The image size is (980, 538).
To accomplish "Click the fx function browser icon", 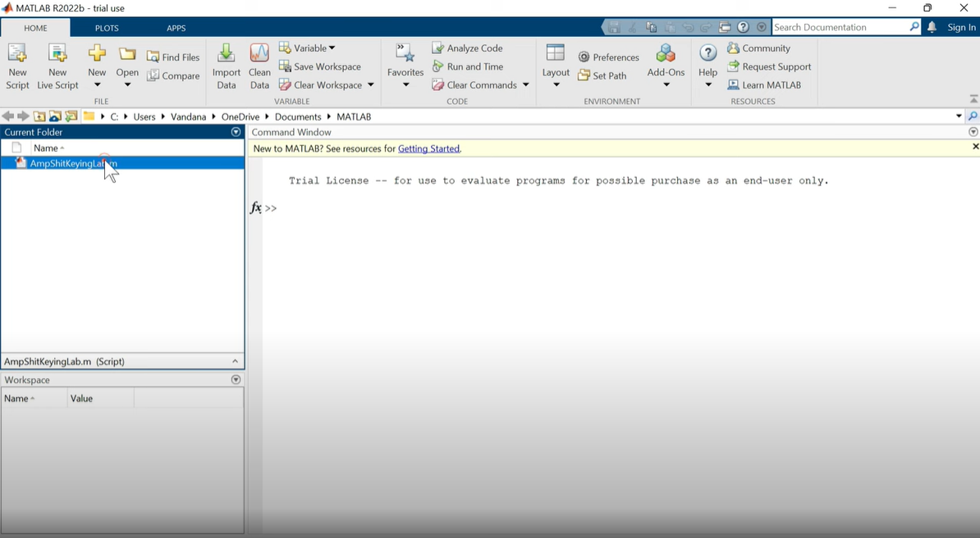I will [255, 207].
